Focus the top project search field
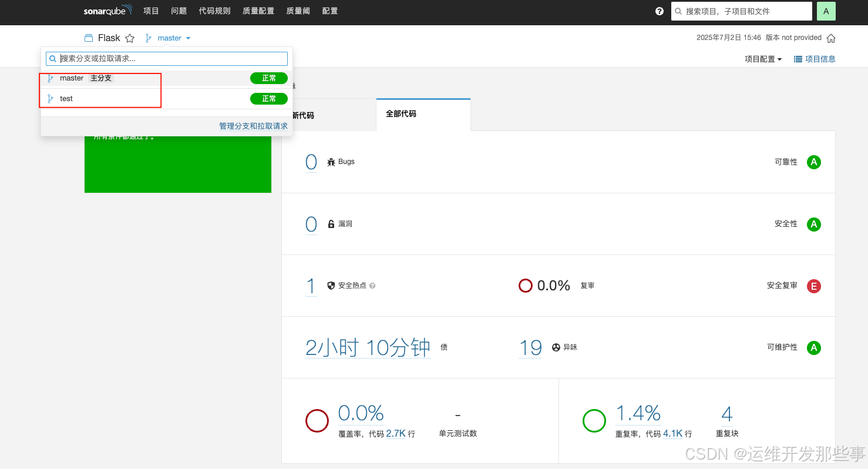 [742, 11]
